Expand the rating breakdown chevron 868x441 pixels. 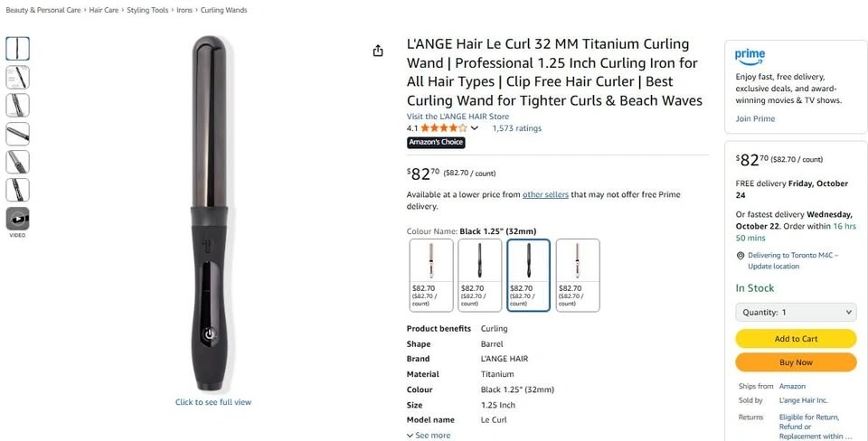[x=475, y=128]
